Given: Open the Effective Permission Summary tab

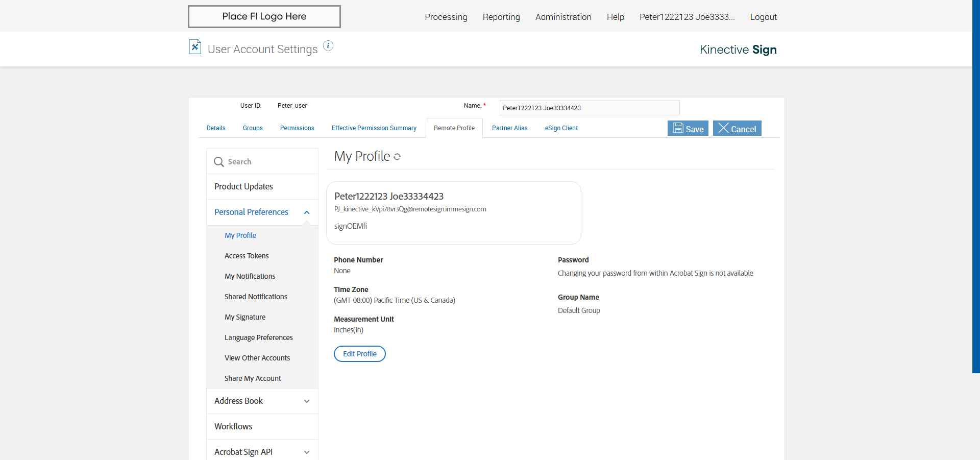Looking at the screenshot, I should (x=374, y=128).
